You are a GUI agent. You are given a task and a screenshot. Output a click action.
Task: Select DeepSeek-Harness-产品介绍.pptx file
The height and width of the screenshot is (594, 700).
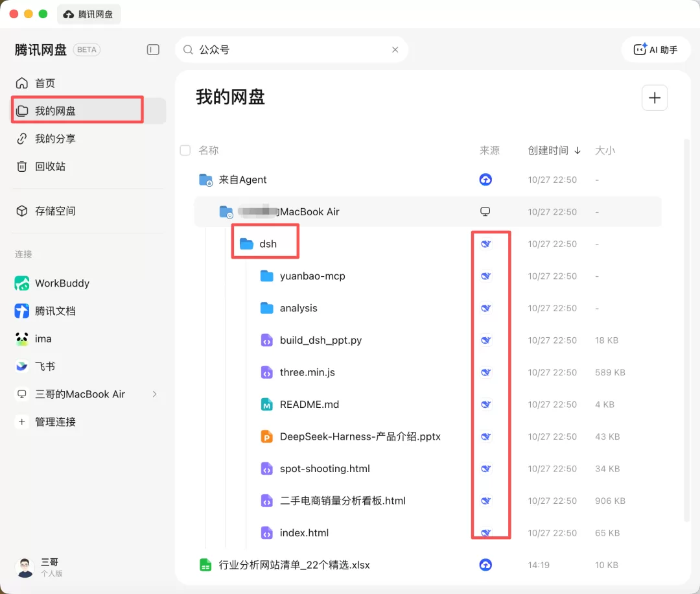(360, 437)
